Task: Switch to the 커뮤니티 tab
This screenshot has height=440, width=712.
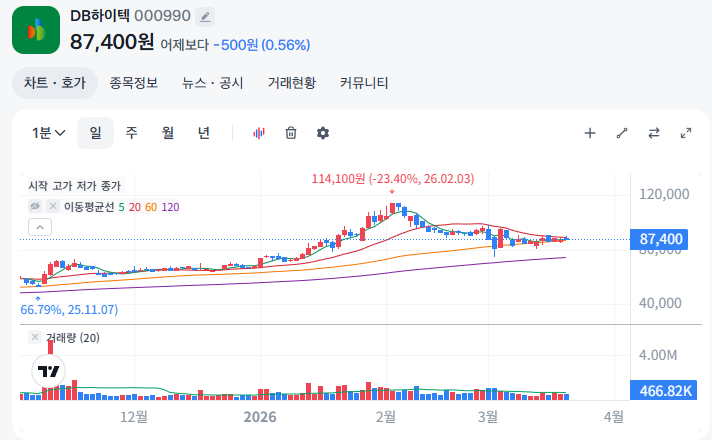Action: [364, 83]
